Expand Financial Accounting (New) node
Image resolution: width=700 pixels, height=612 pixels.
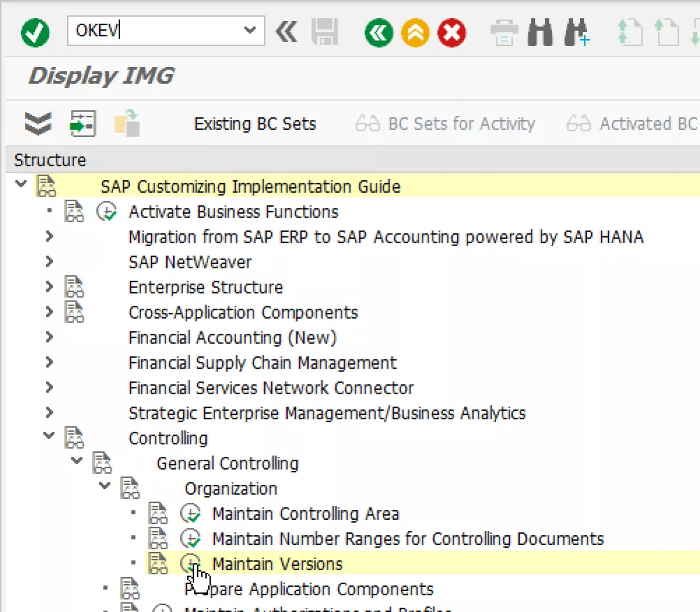click(x=49, y=337)
